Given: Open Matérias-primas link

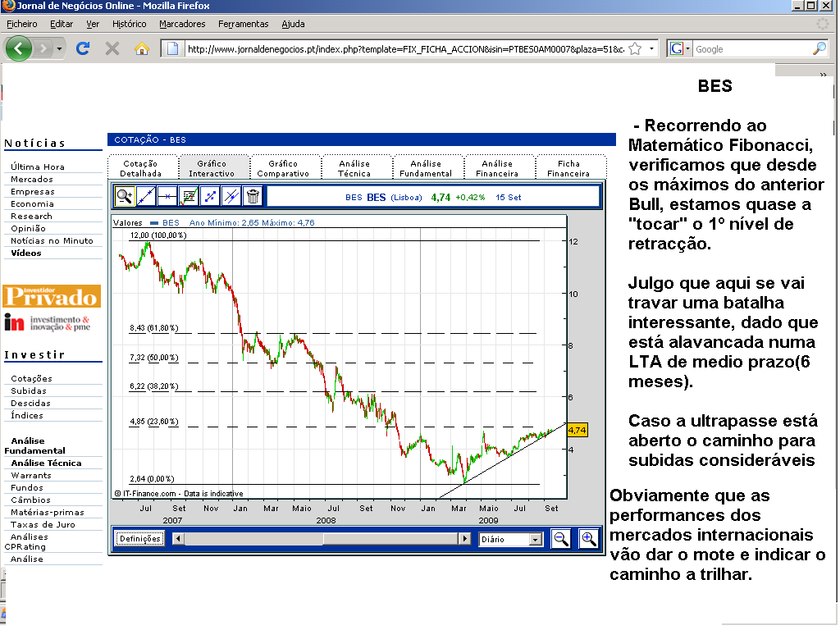Looking at the screenshot, I should (47, 512).
